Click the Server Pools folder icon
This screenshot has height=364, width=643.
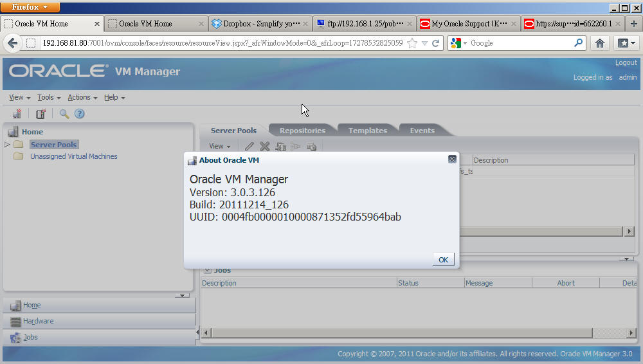pyautogui.click(x=19, y=145)
